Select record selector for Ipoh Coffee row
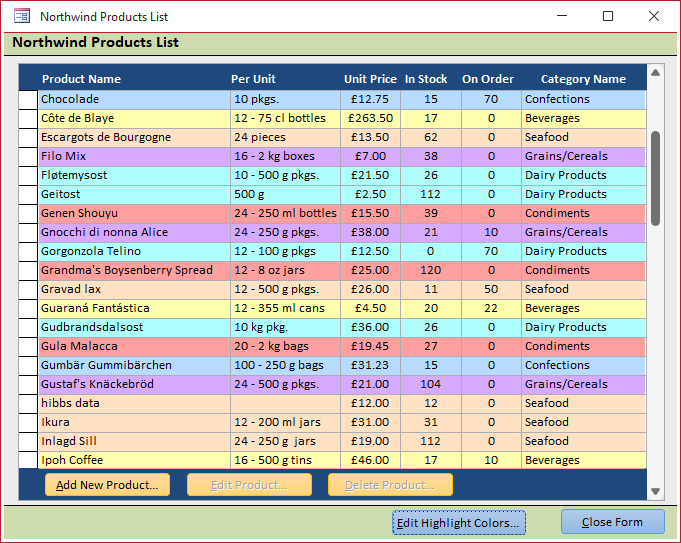Screen dimensions: 681x543 28,460
